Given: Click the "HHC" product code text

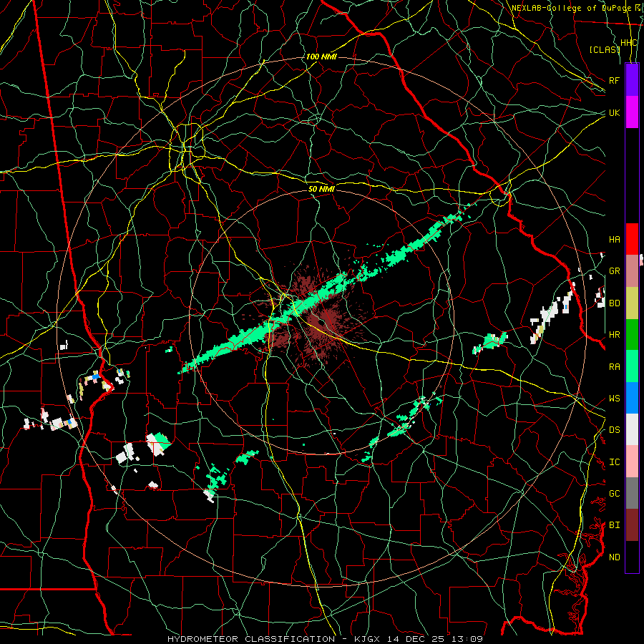Looking at the screenshot, I should 629,43.
